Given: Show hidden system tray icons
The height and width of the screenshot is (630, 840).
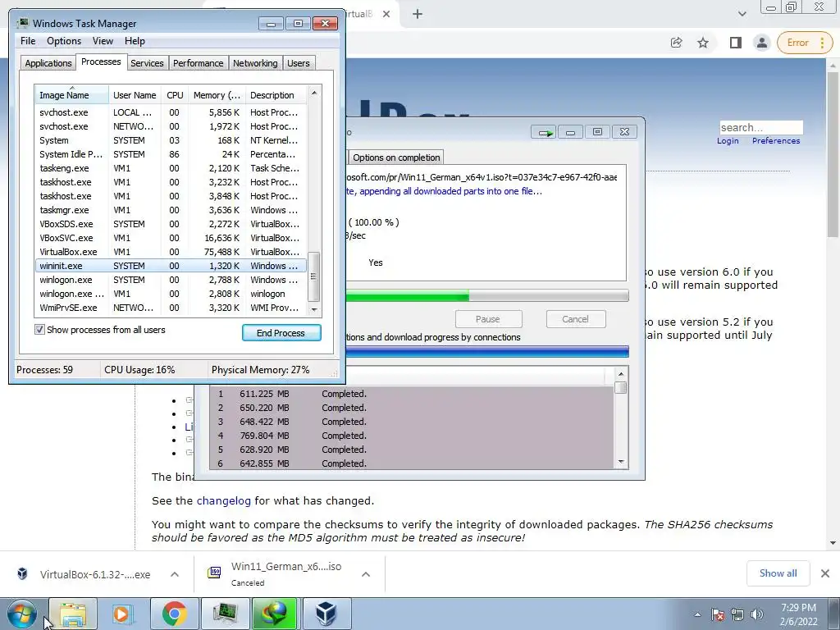Looking at the screenshot, I should pyautogui.click(x=697, y=614).
